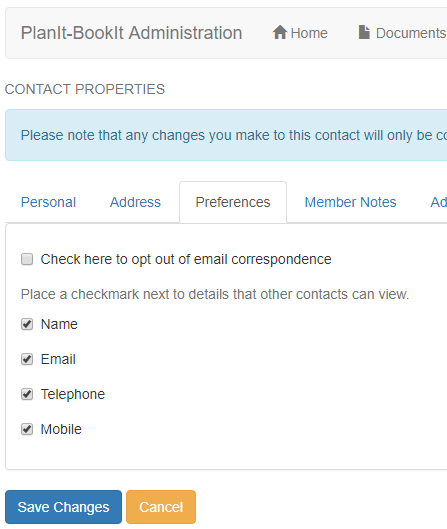
Task: Uncheck the Email visibility checkbox
Action: tap(27, 359)
